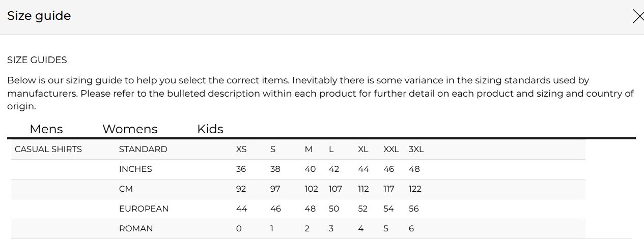
Task: Click the Roman size 0 cell
Action: [239, 229]
